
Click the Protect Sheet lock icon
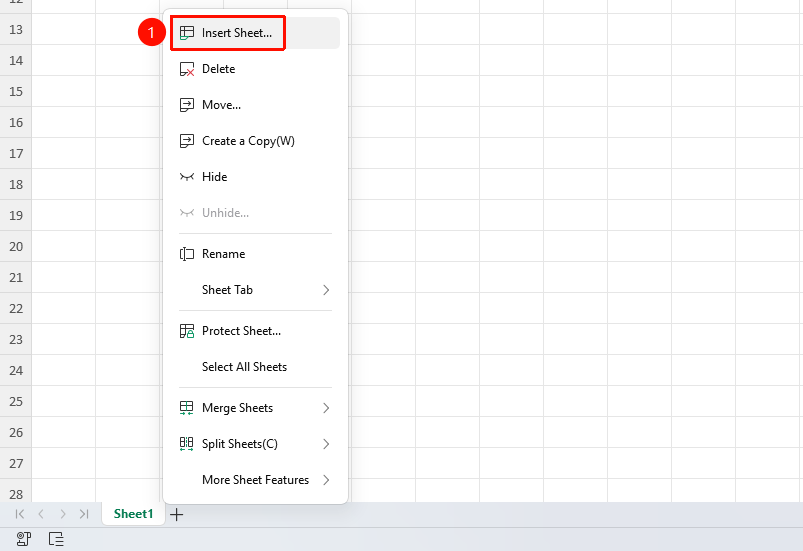[x=187, y=331]
